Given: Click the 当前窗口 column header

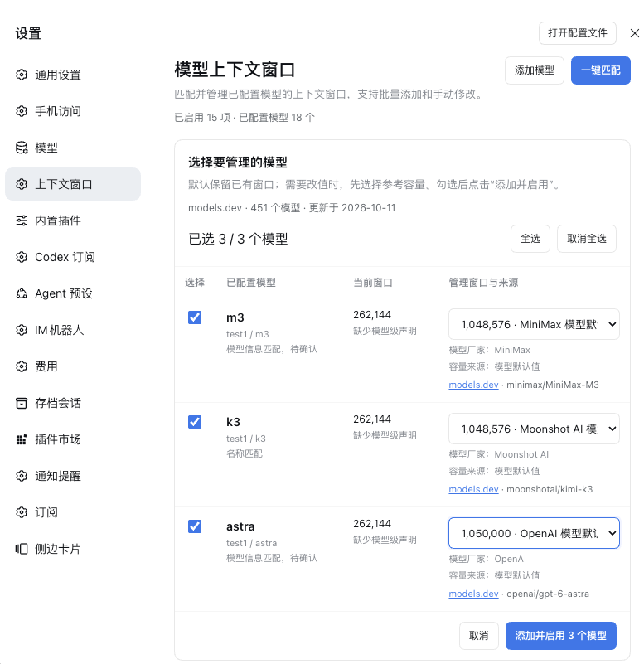Looking at the screenshot, I should [373, 283].
